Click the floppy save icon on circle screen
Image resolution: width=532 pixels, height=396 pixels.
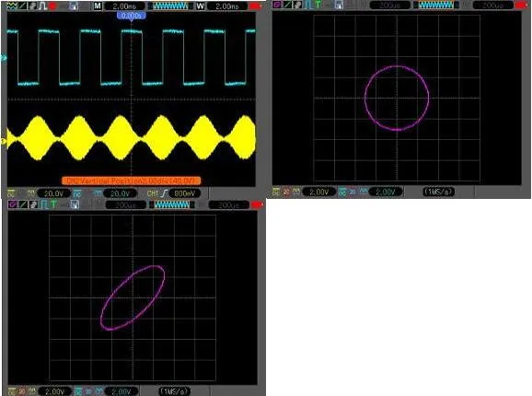339,6
